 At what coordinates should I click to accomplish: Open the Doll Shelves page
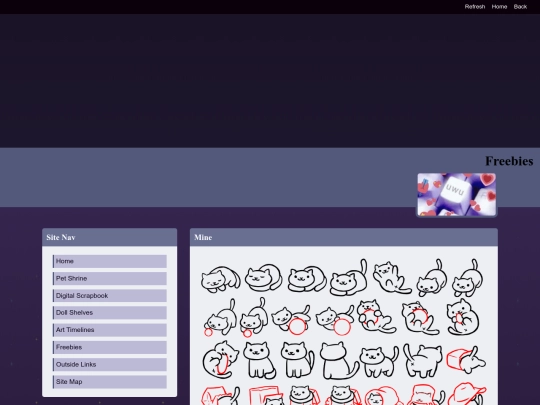point(110,313)
